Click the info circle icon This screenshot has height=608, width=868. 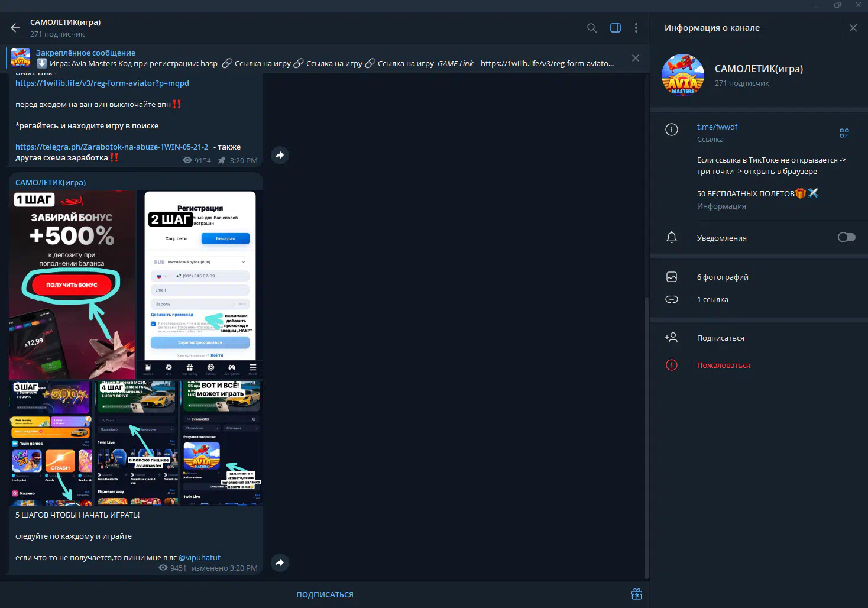click(672, 130)
